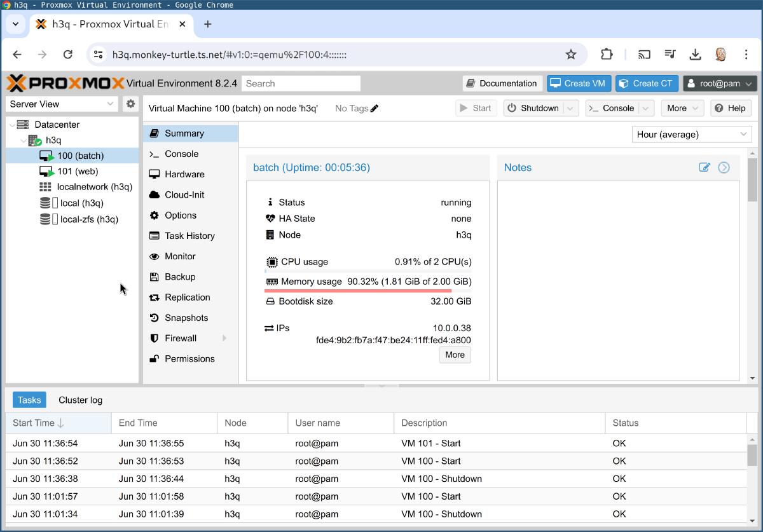Open the local-zfs (h3q) storage
The height and width of the screenshot is (532, 763).
point(88,219)
